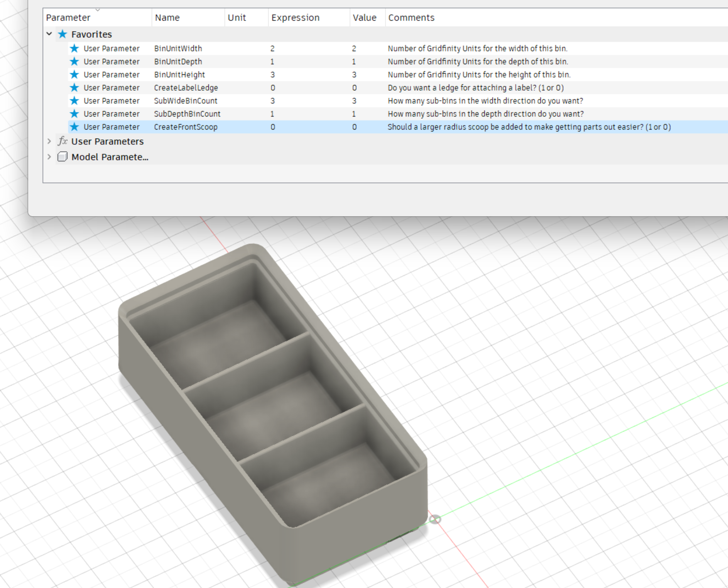
Task: Click the star beside SubDepthBinCount
Action: click(x=74, y=114)
